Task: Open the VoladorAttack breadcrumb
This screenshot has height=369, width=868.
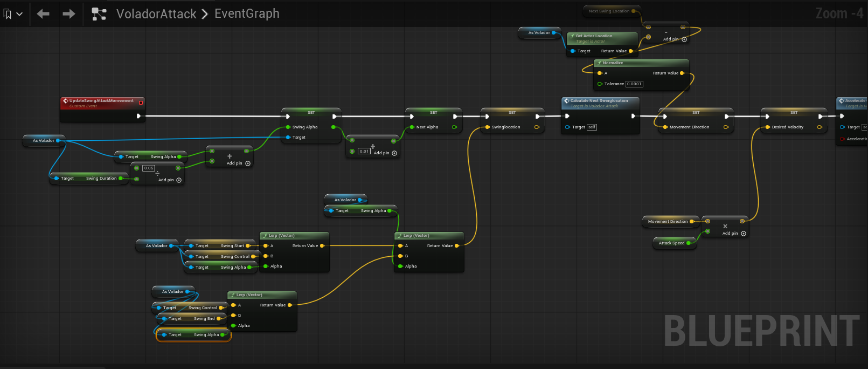Action: pyautogui.click(x=156, y=14)
